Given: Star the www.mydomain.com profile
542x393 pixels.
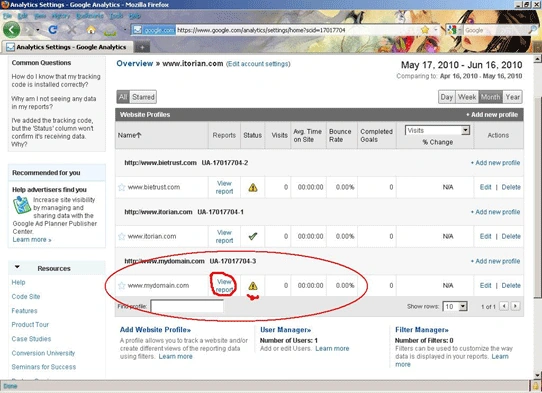Looking at the screenshot, I should (121, 286).
